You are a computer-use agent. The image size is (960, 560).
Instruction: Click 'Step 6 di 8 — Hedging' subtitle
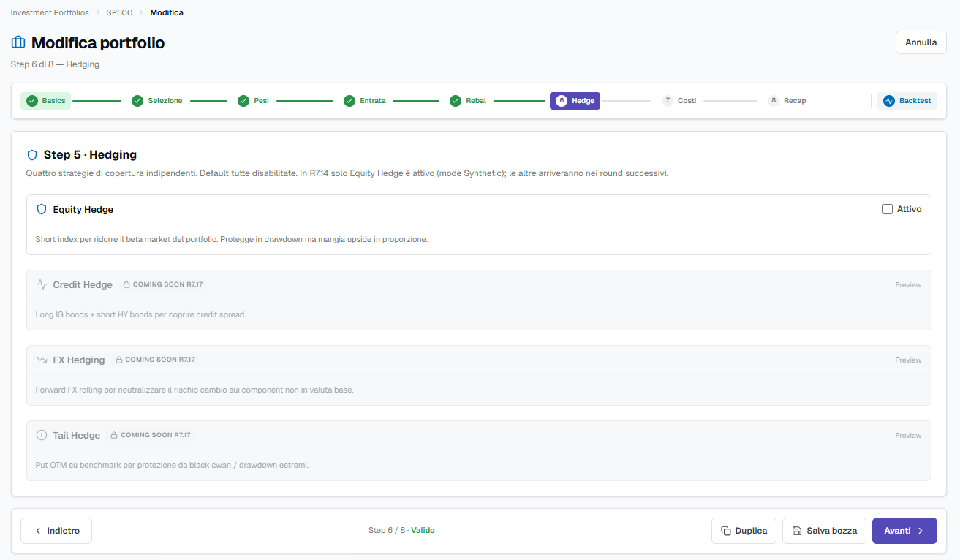(x=55, y=64)
